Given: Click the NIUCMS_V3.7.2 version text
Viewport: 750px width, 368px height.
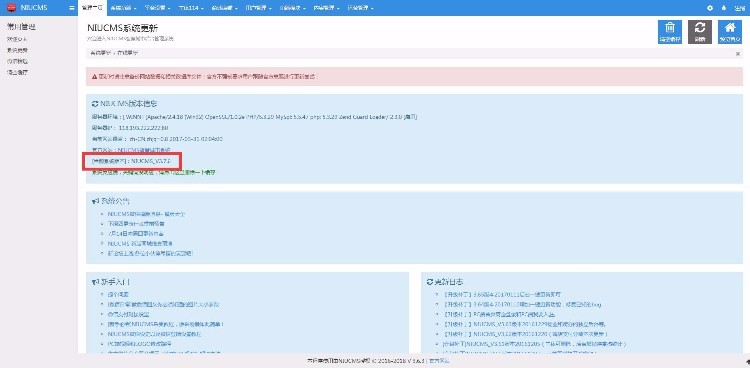Looking at the screenshot, I should pos(151,161).
